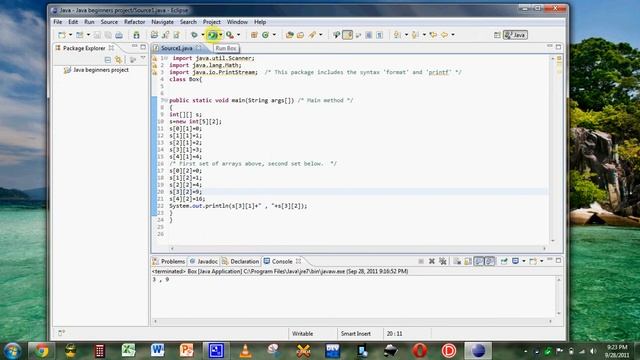This screenshot has width=640, height=360.
Task: Click the Clear Console icon
Action: coord(457,261)
